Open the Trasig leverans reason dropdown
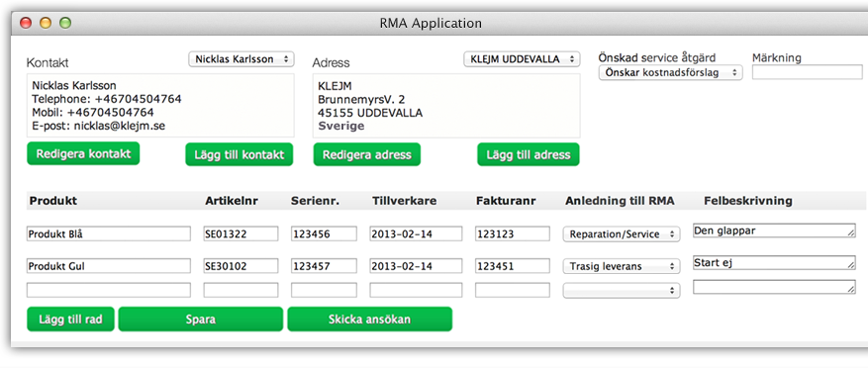 [x=622, y=266]
